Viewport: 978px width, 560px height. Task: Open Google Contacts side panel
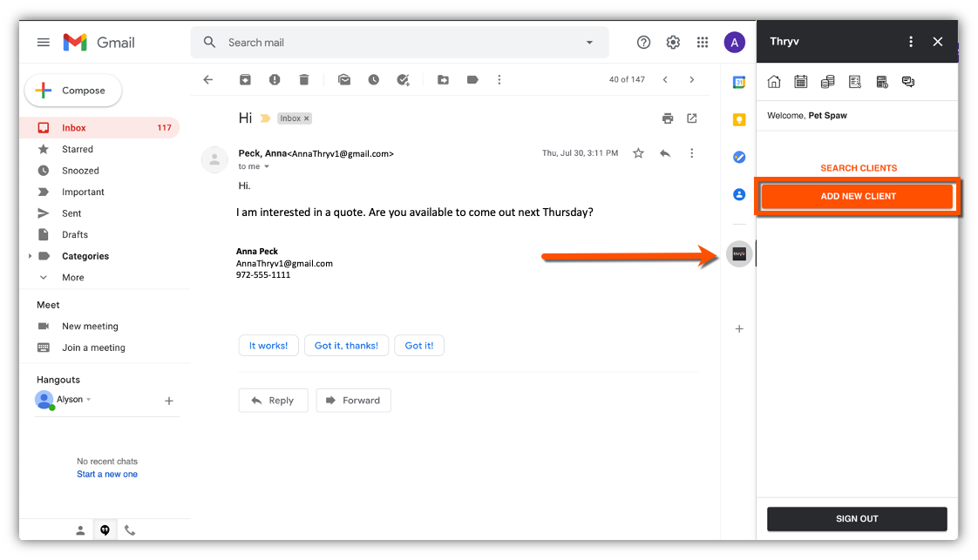click(x=739, y=194)
